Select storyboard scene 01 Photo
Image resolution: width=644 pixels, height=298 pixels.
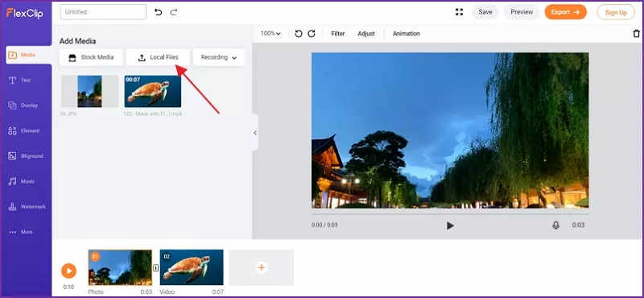[x=120, y=267]
